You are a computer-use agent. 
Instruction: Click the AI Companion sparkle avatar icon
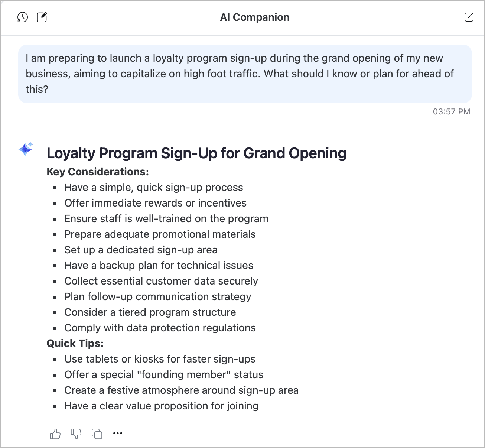pyautogui.click(x=25, y=150)
